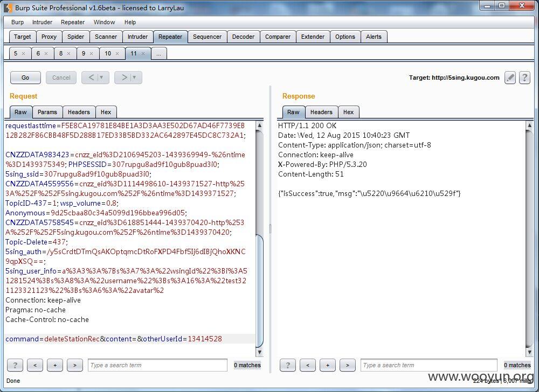Switch to the Intruder tool tab

pos(137,37)
